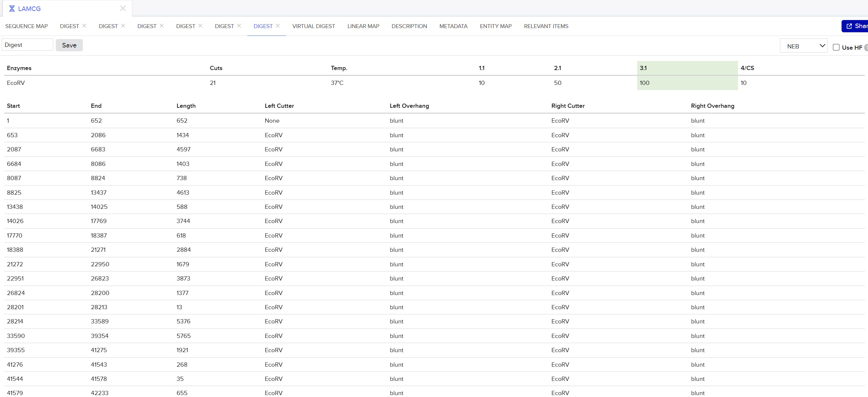
Task: Select the fragment row starting at 28201
Action: 15,307
